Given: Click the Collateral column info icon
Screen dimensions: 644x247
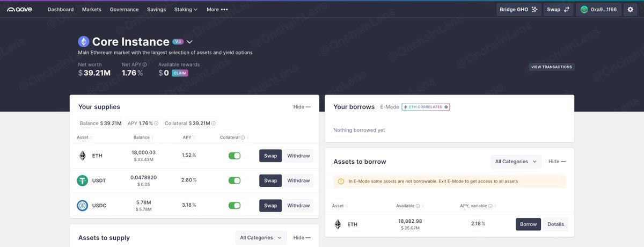Looking at the screenshot, I should tap(243, 137).
